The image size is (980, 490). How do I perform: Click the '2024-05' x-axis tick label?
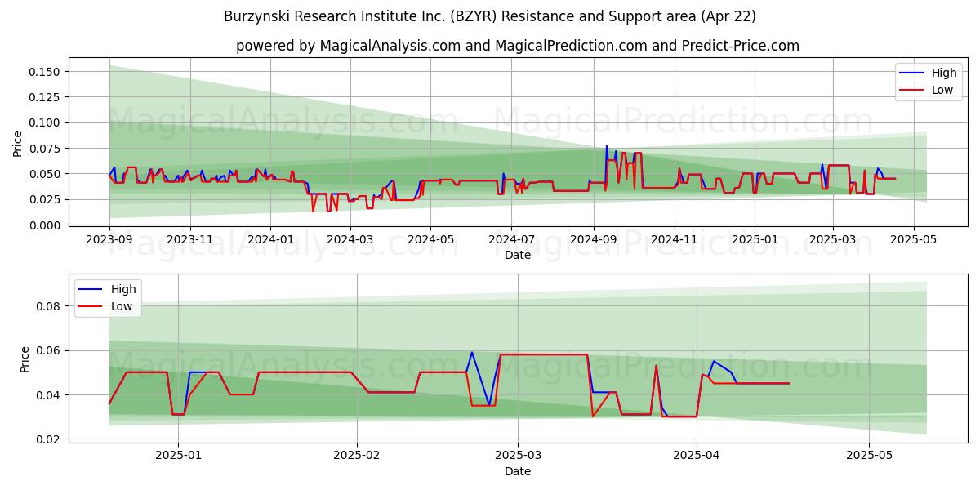430,240
